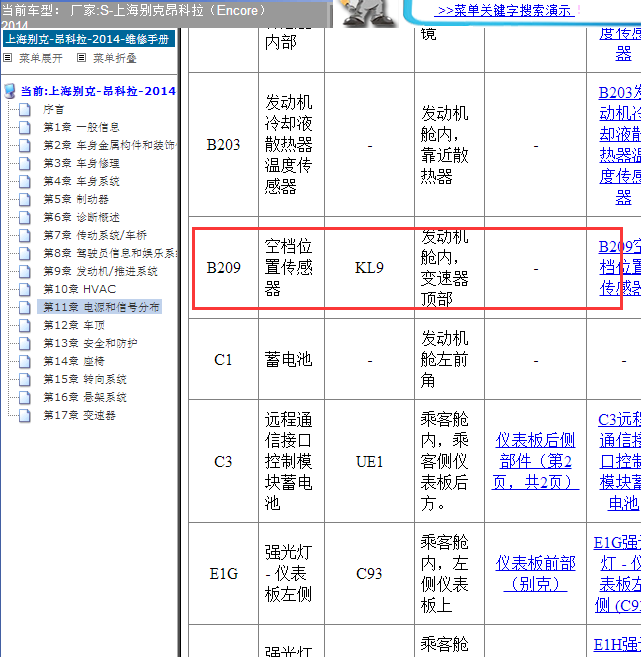The width and height of the screenshot is (641, 657).
Task: Click table cell B203
Action: (x=223, y=145)
